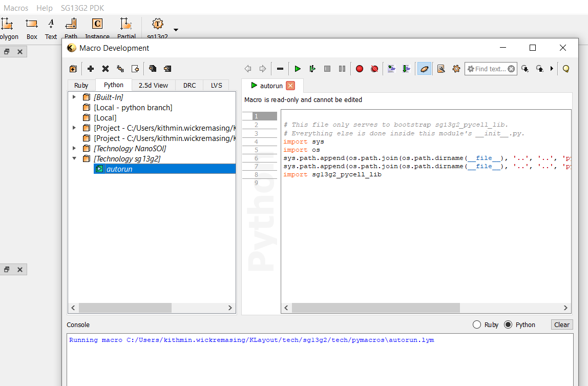Click the add macro location icon
588x386 pixels.
(73, 69)
